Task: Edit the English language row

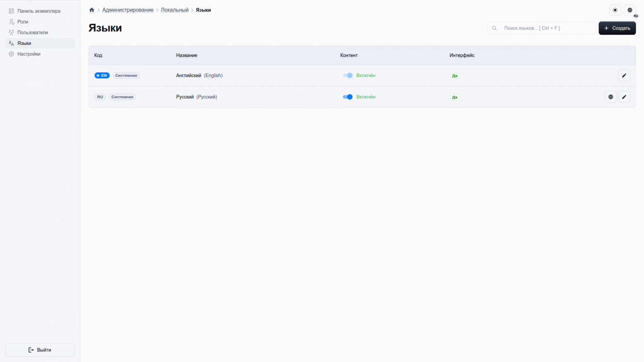Action: [x=624, y=76]
